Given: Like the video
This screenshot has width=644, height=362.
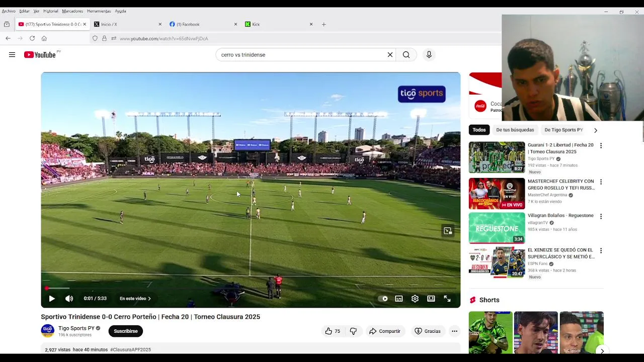Looking at the screenshot, I should pyautogui.click(x=333, y=331).
